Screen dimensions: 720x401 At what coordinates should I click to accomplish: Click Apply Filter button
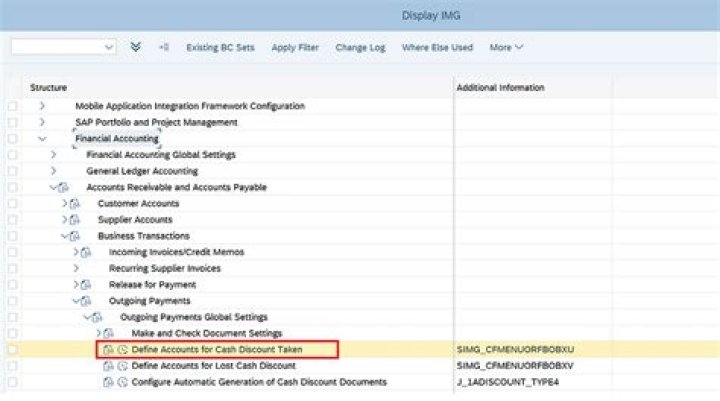[x=295, y=47]
